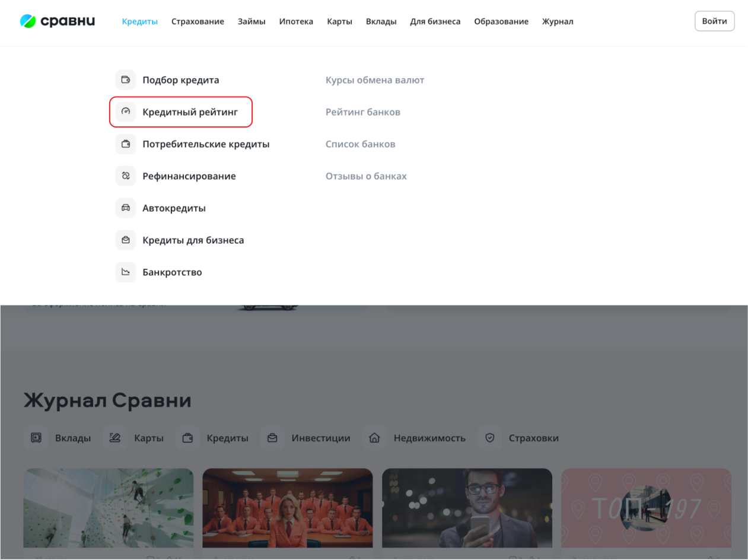Expand the Карты navigation dropdown
Image resolution: width=748 pixels, height=560 pixels.
pyautogui.click(x=339, y=21)
